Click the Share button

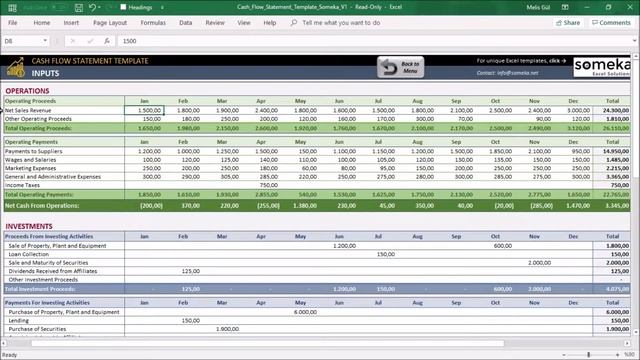click(x=568, y=23)
